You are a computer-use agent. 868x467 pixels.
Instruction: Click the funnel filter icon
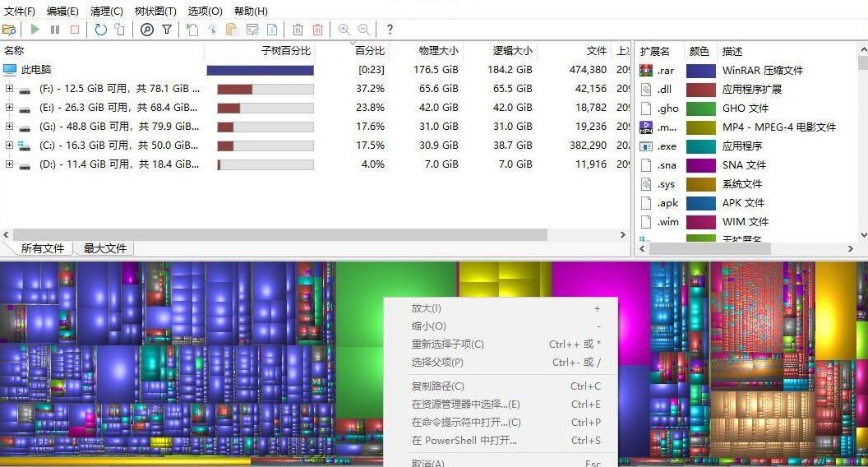tap(167, 30)
